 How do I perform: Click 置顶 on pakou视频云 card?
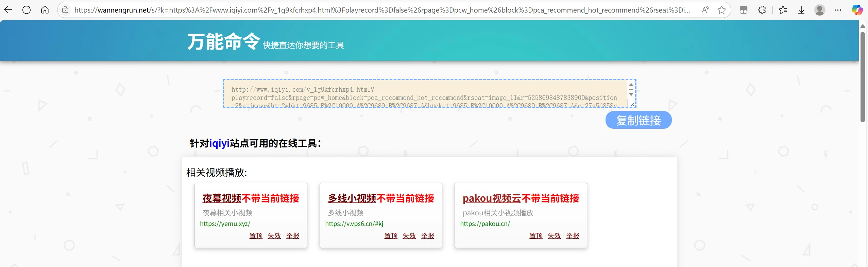pyautogui.click(x=536, y=236)
